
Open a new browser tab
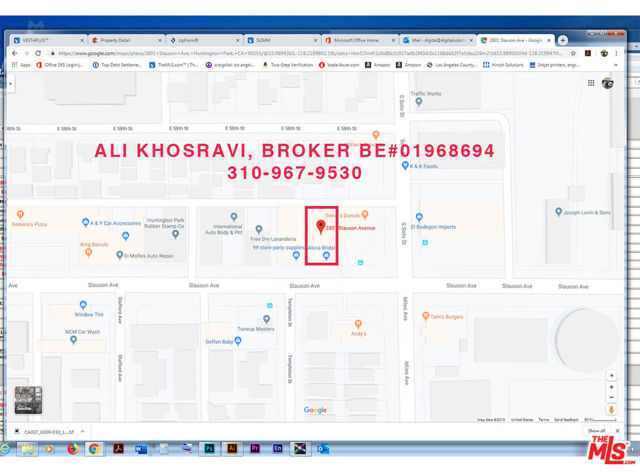coord(563,40)
